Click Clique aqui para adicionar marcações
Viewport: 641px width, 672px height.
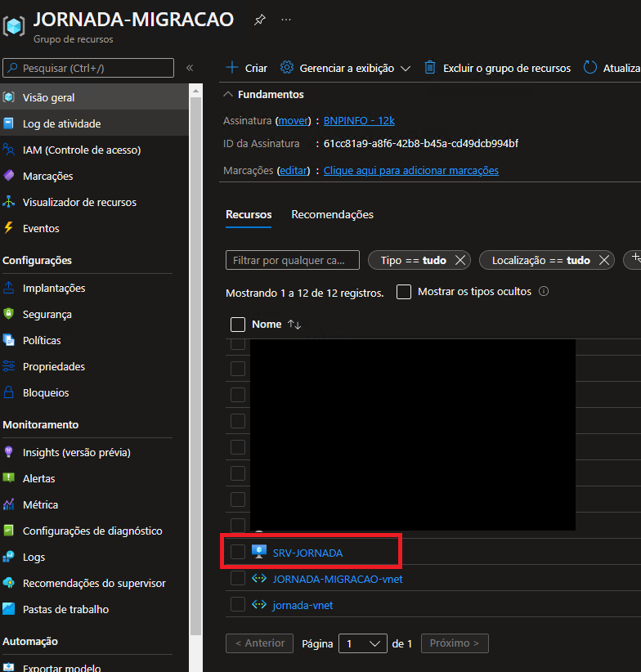point(411,171)
